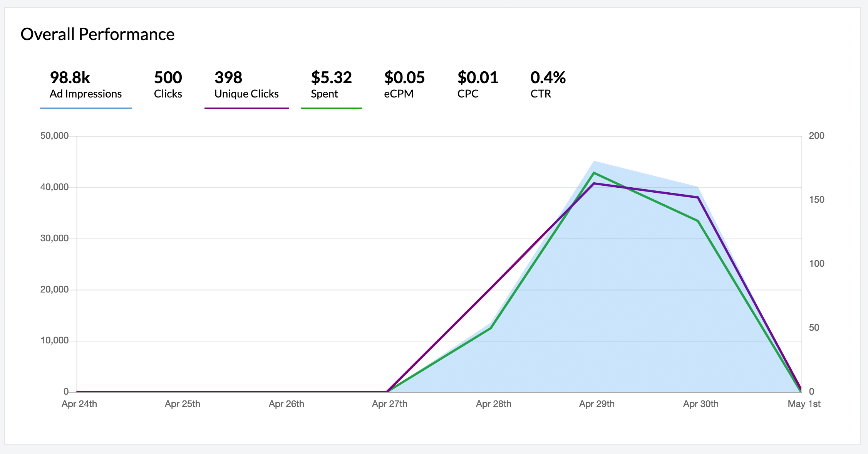Click the blue shaded impressions area
Screen dimensions: 868x454
[x=616, y=308]
